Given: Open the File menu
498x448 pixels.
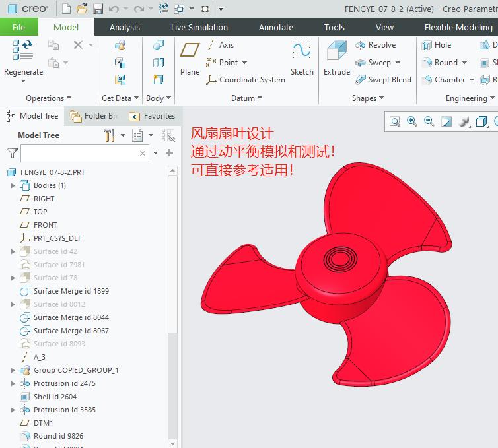Looking at the screenshot, I should coord(18,27).
